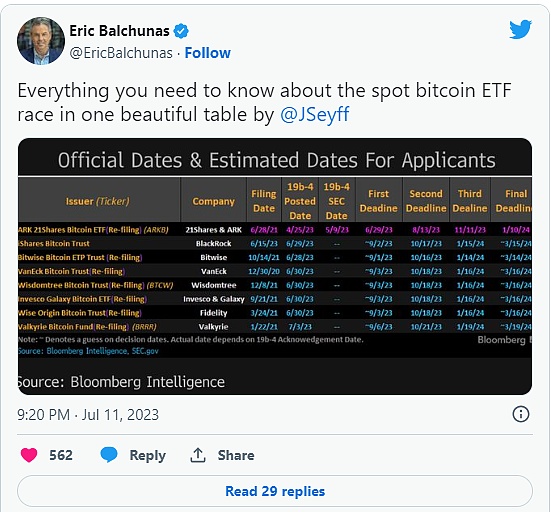The width and height of the screenshot is (551, 512).
Task: Click the Reply text label
Action: coord(148,455)
